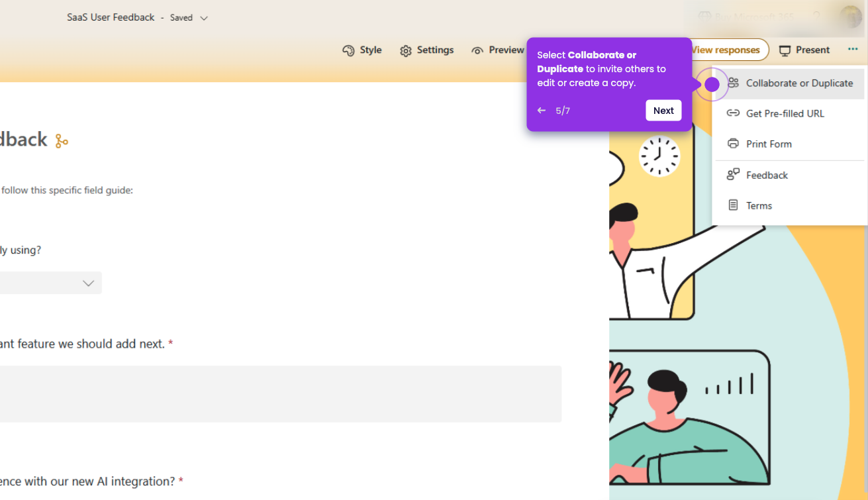Click the feature suggestion text box
Image resolution: width=868 pixels, height=500 pixels.
[281, 394]
